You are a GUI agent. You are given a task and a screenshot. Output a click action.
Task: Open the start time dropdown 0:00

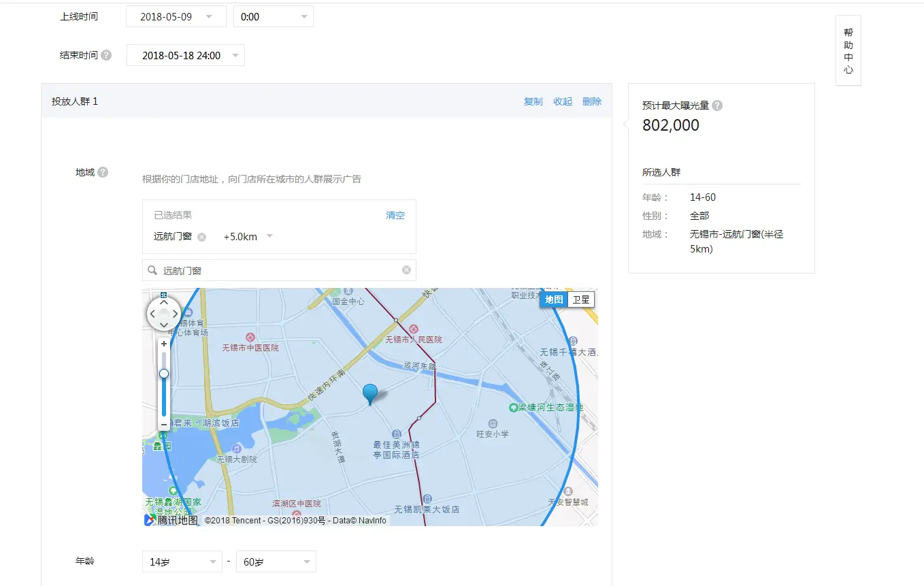point(273,17)
